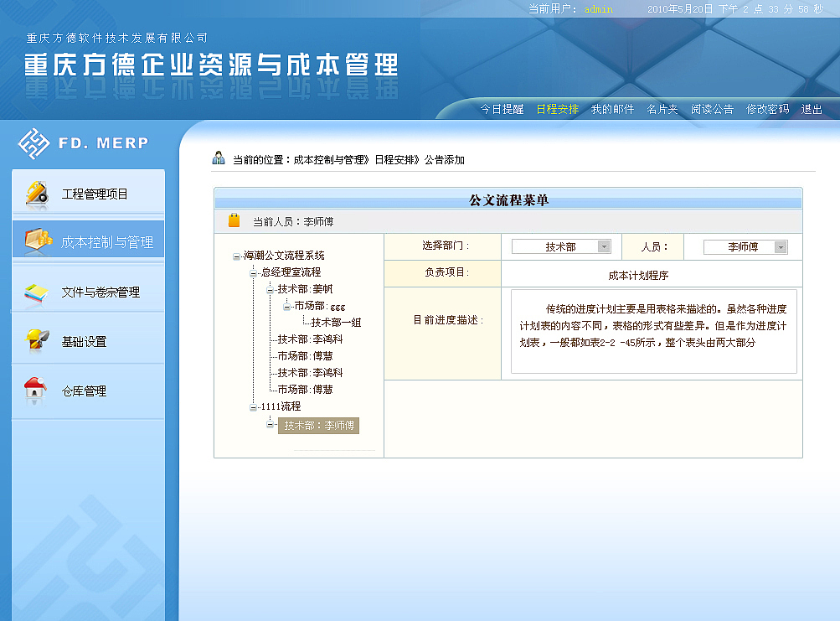This screenshot has height=621, width=840.
Task: Click the briefcase icon beside 当前人员
Action: 234,220
